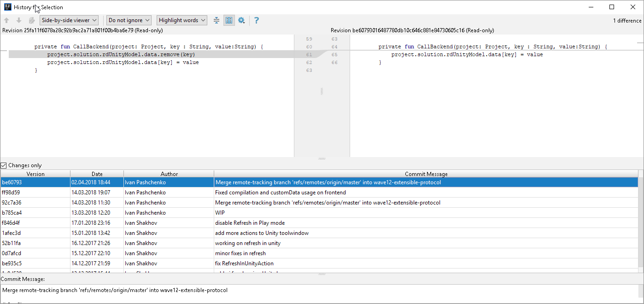This screenshot has height=304, width=644.
Task: Open the Do not ignore whitespace dropdown
Action: [129, 20]
